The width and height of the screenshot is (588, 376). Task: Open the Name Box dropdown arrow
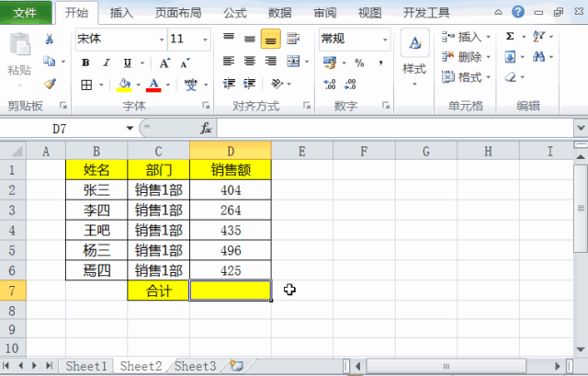(x=130, y=129)
